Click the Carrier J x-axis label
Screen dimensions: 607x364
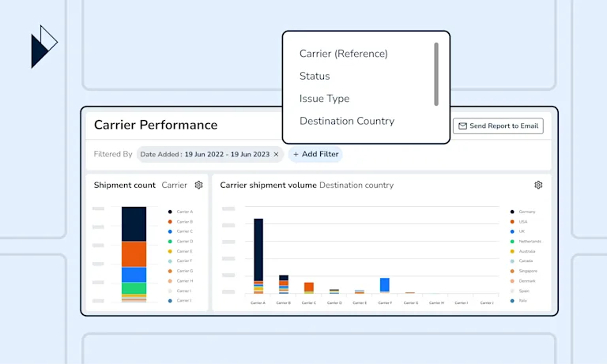(487, 303)
